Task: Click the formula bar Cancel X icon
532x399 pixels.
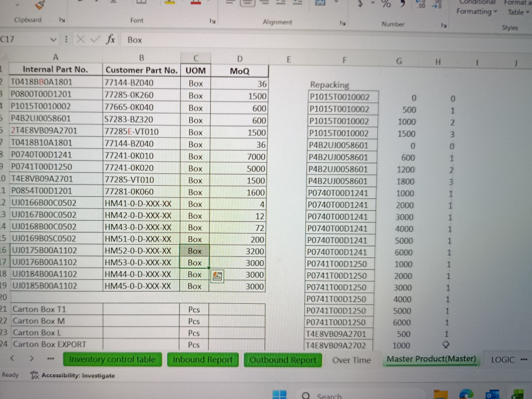Action: click(80, 39)
